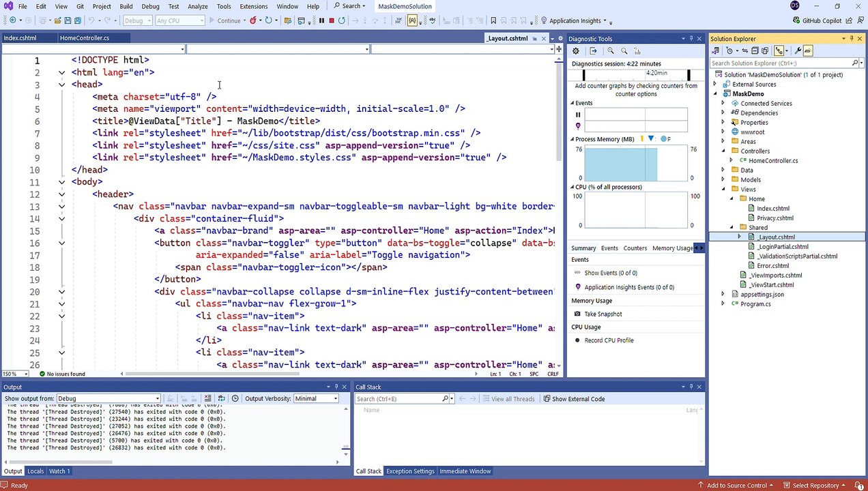Screen dimensions: 868x491
Task: Click the Take Snapshot camera icon
Action: click(577, 314)
